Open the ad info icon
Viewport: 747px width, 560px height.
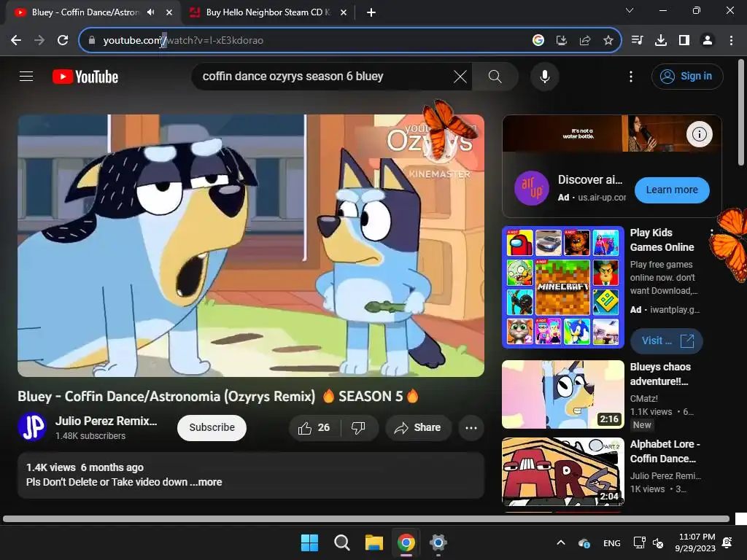coord(699,134)
